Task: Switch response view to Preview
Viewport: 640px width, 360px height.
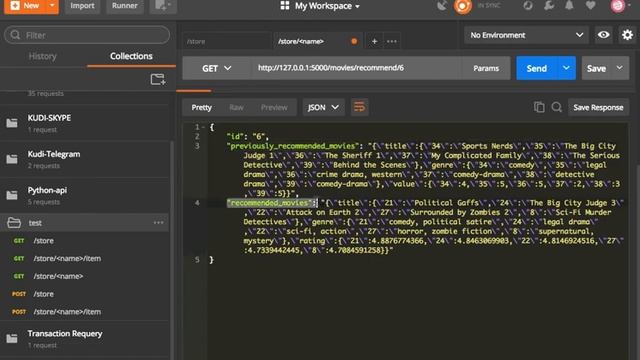Action: click(274, 107)
